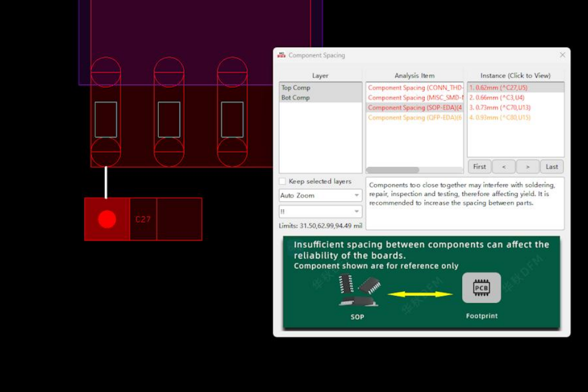View instance 4. 0.93mm (^C80,U15)
This screenshot has height=392, width=588.
coord(499,117)
